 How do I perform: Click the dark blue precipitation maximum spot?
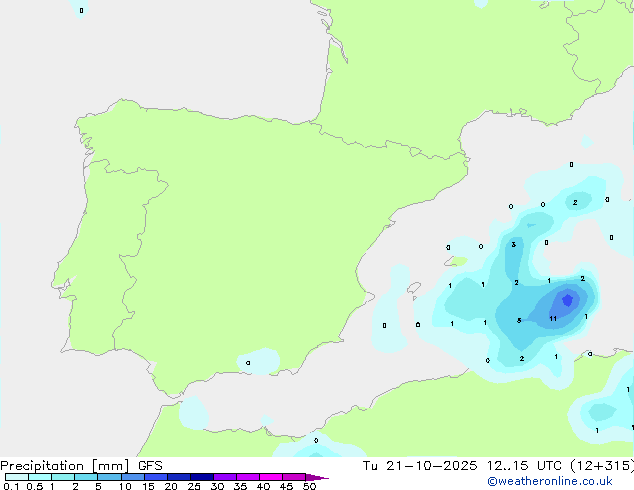tap(568, 300)
